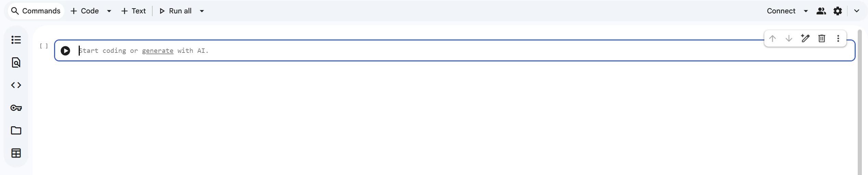Collapse the header with the chevron
The height and width of the screenshot is (175, 868).
tap(857, 11)
